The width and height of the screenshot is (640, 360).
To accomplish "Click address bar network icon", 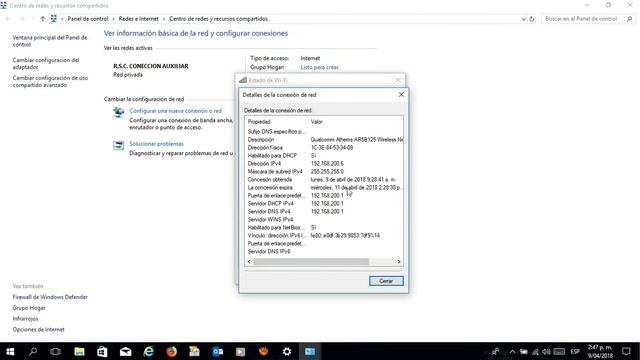I will click(54, 19).
